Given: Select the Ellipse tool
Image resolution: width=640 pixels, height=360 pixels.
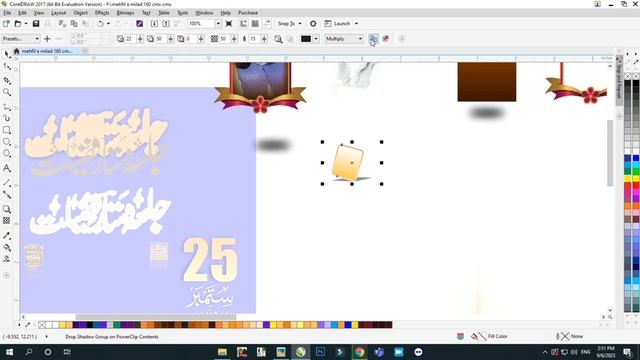Looking at the screenshot, I should pos(7,142).
